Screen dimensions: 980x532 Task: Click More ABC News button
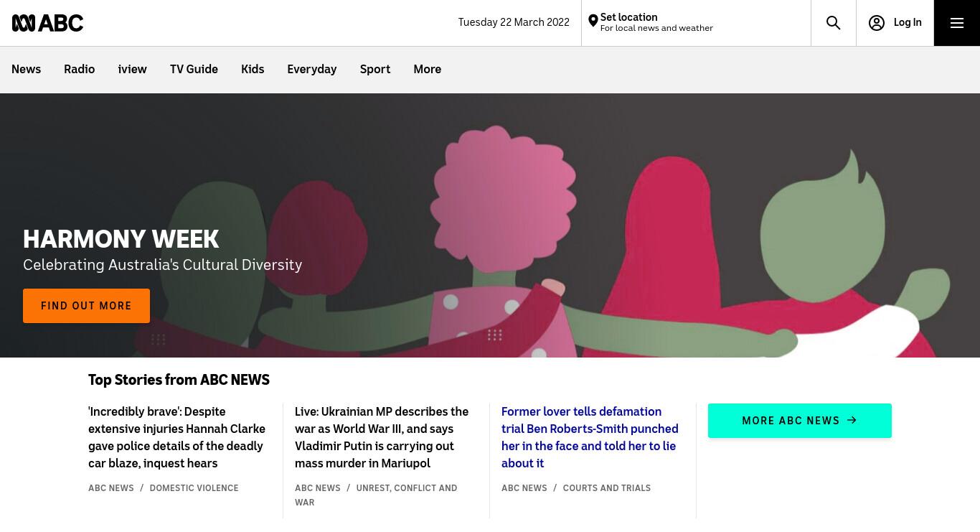point(799,421)
